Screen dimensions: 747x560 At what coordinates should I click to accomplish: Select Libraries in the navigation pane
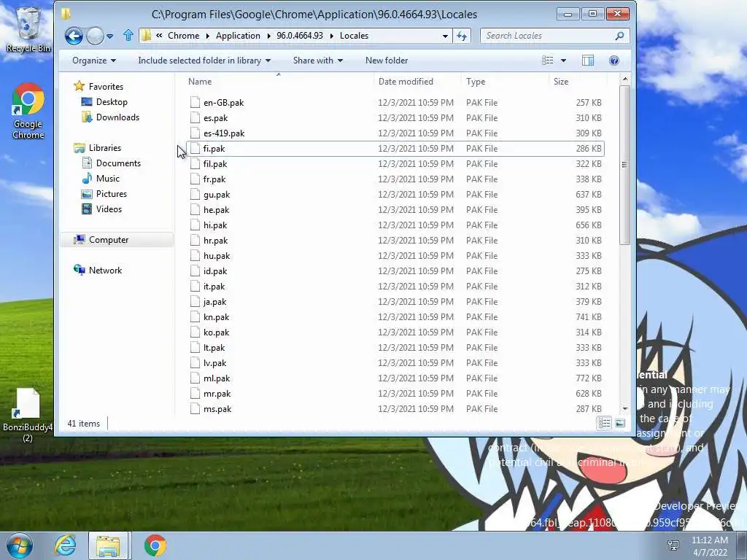pos(98,147)
